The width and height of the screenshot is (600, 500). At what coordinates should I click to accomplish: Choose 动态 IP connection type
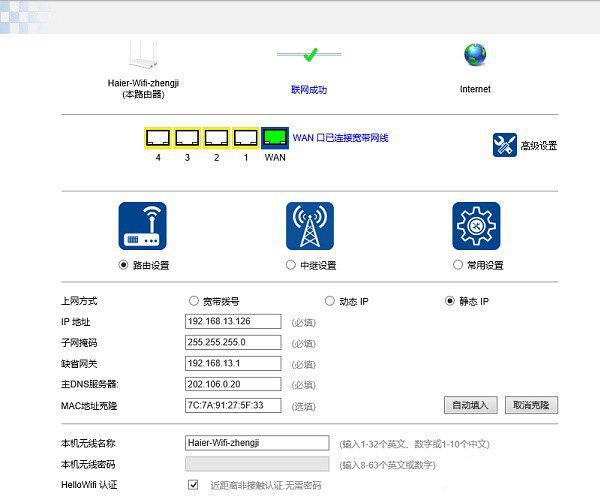[329, 301]
